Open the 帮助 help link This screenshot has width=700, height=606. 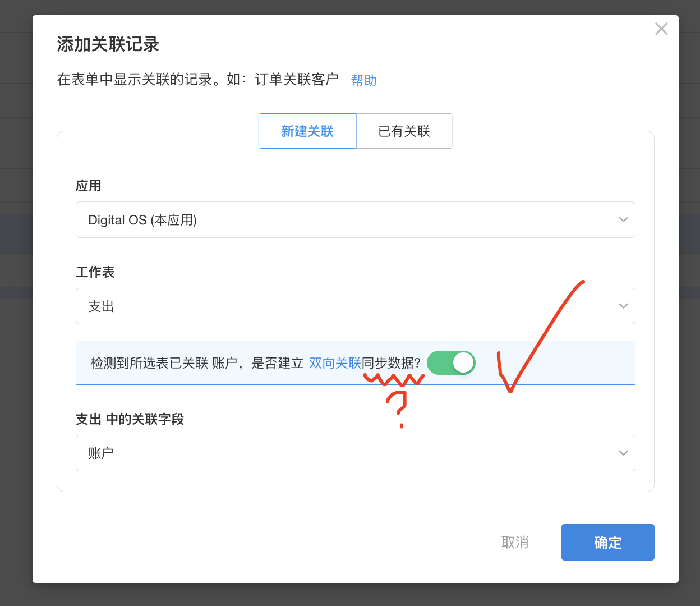tap(363, 80)
